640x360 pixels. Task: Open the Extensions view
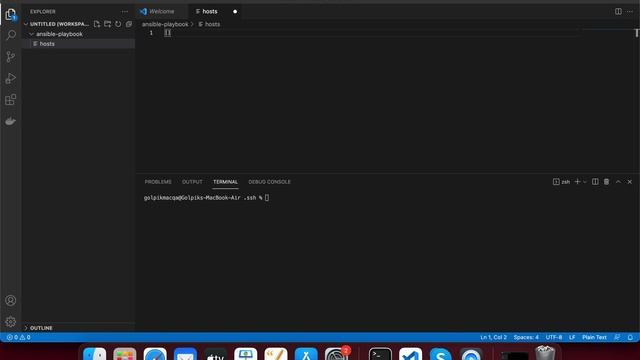point(11,100)
